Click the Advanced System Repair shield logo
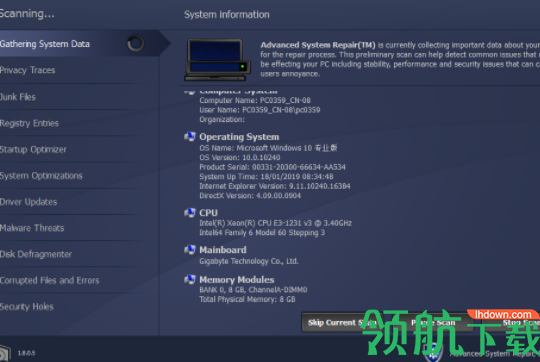 (x=434, y=353)
